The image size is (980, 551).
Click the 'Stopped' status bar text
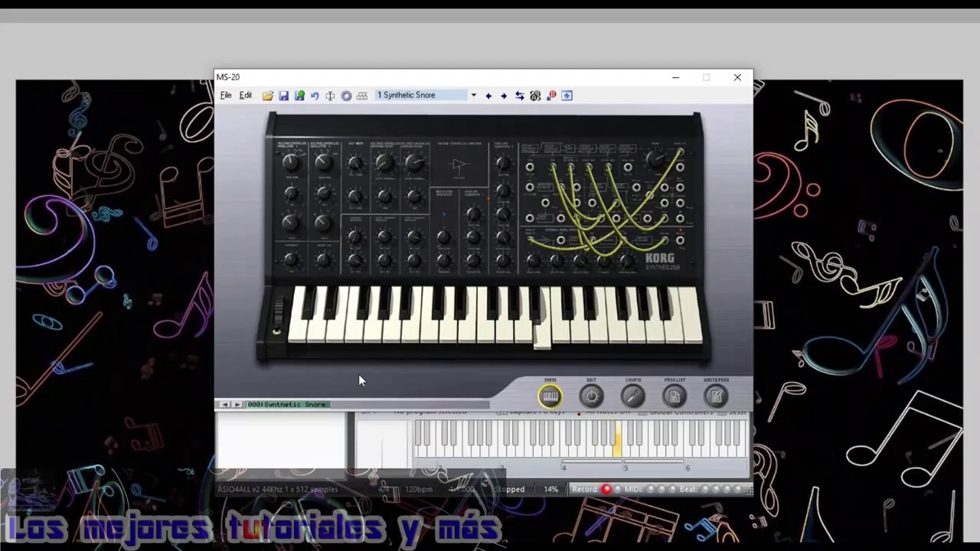point(509,490)
